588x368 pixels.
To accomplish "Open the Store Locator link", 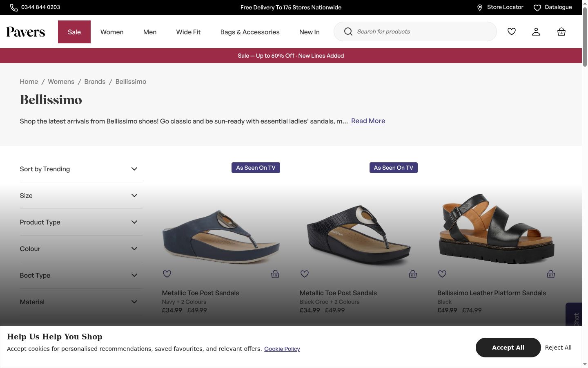I will pos(505,7).
